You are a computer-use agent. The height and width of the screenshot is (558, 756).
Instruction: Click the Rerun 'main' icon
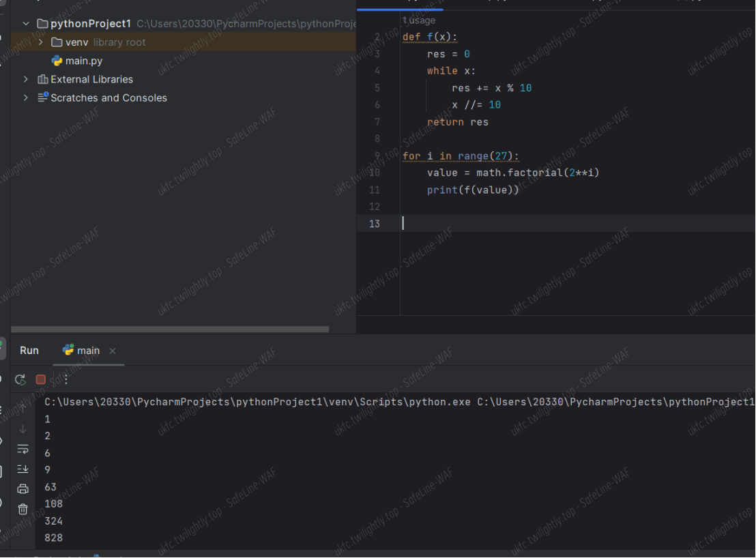pyautogui.click(x=20, y=380)
